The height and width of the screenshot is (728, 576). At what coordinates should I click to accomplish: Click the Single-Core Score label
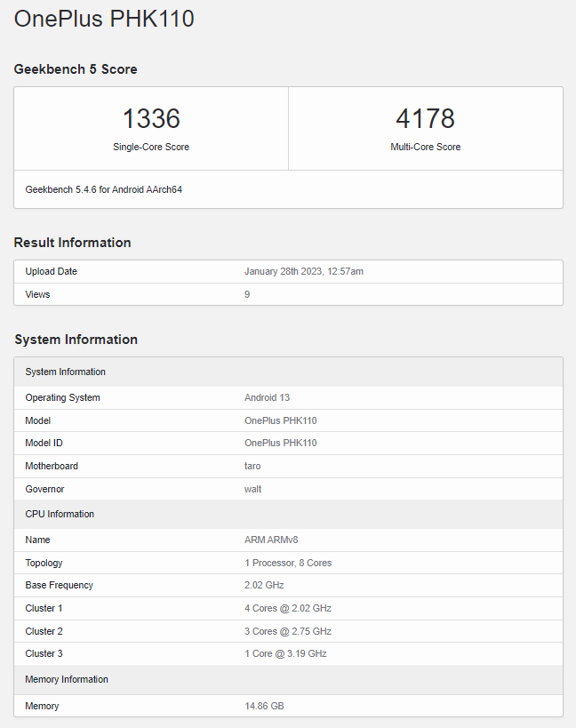(x=151, y=147)
